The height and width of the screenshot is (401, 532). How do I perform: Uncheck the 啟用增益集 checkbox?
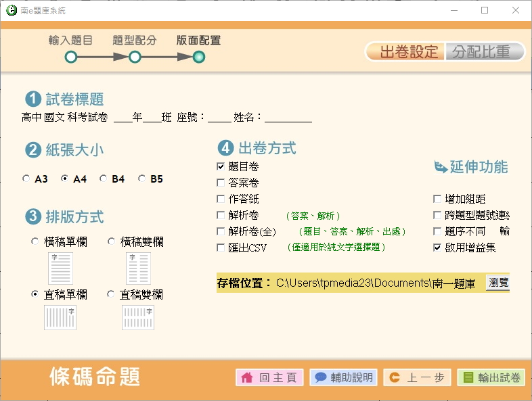click(x=437, y=248)
